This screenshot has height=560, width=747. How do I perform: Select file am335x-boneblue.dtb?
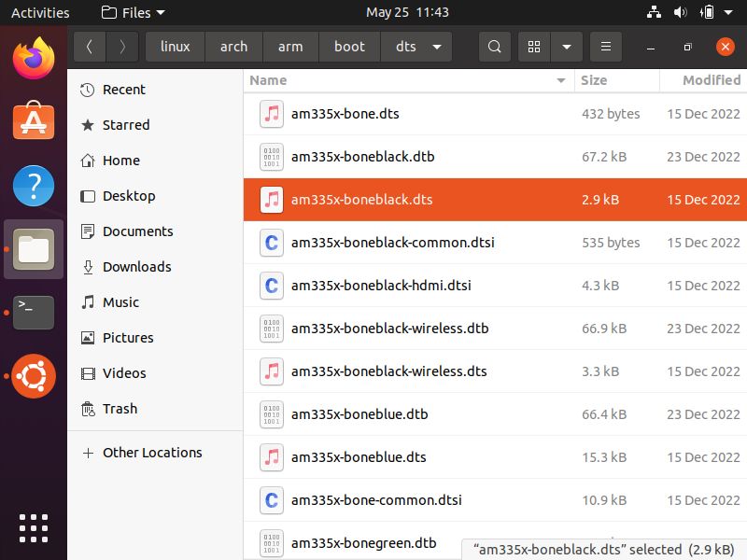click(x=495, y=414)
